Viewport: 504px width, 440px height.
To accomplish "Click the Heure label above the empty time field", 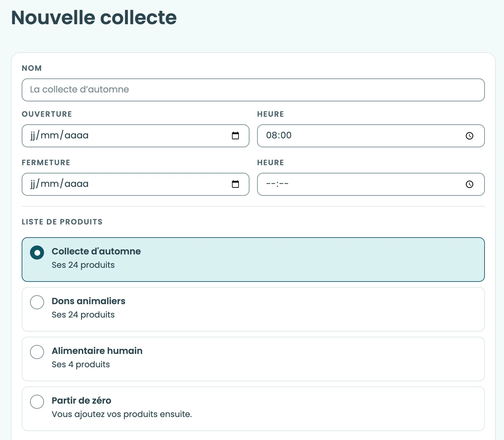I will pyautogui.click(x=271, y=163).
